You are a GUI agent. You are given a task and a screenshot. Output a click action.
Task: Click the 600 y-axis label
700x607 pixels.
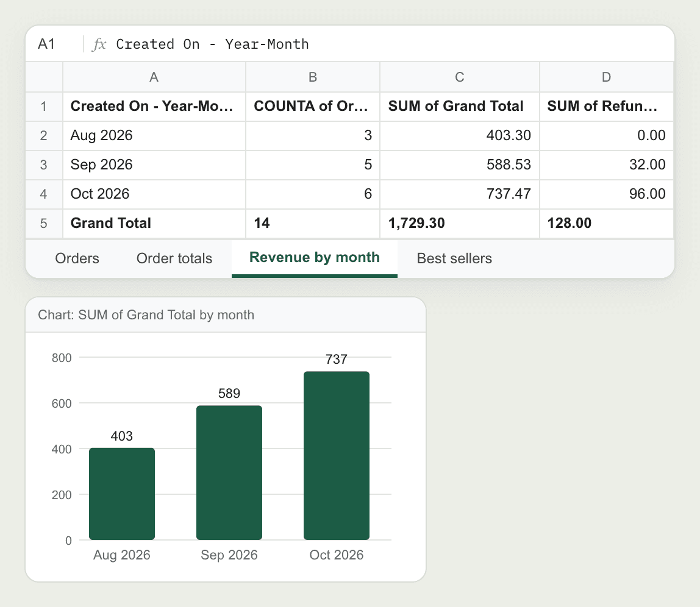coord(62,403)
